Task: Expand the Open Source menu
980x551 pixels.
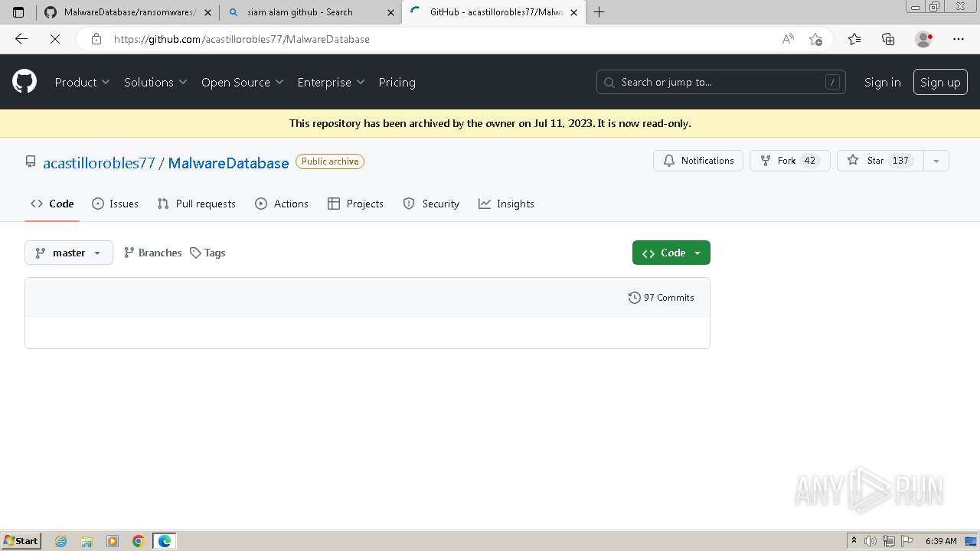Action: 242,82
